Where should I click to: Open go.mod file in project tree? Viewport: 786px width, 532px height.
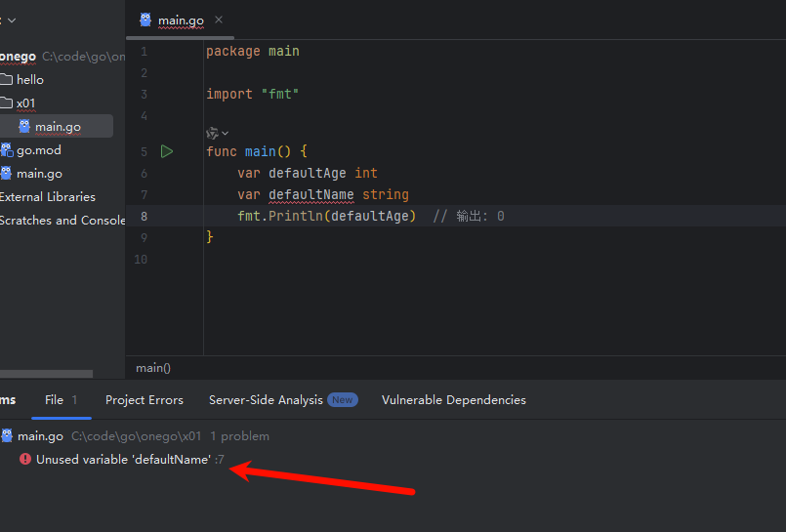39,150
